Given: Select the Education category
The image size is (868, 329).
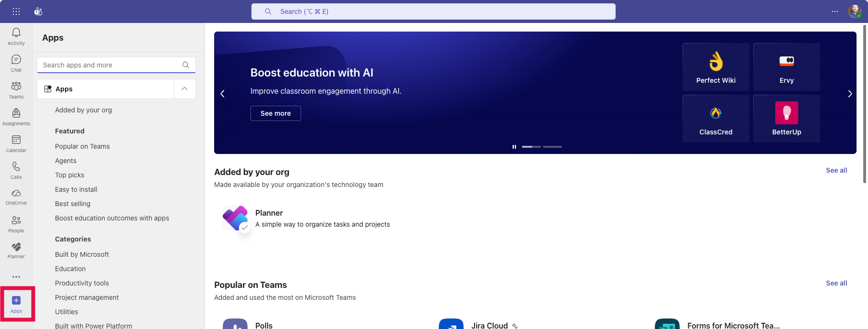Looking at the screenshot, I should click(x=70, y=269).
